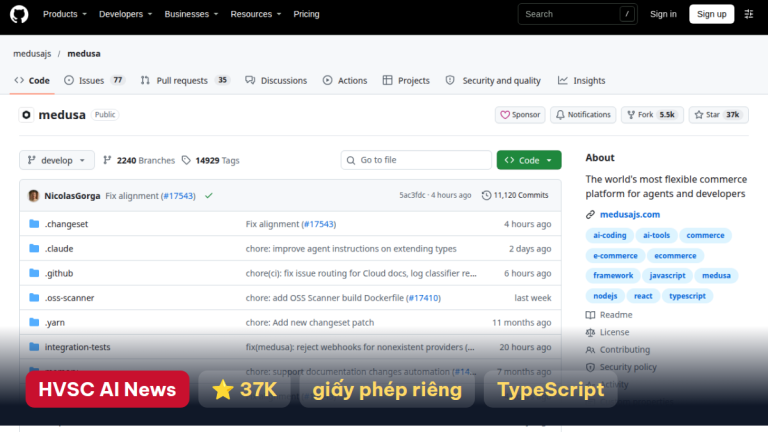Screen dimensions: 768x432
Task: Open the react topic tag
Action: click(x=643, y=296)
